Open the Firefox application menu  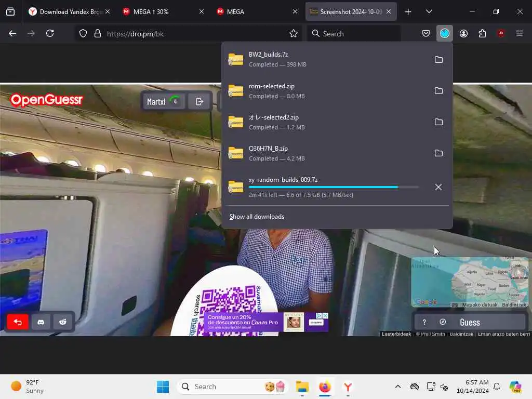click(519, 34)
